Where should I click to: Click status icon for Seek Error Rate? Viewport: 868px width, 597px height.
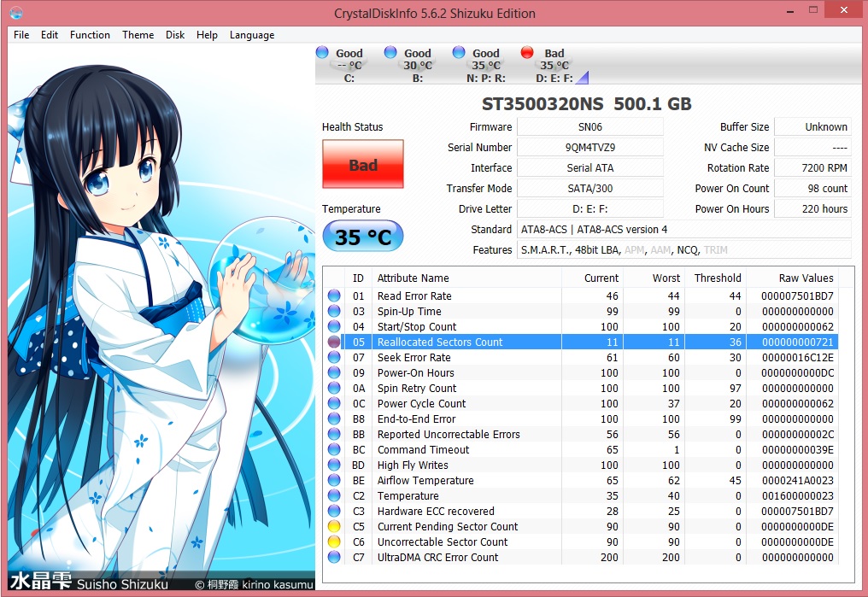click(334, 357)
